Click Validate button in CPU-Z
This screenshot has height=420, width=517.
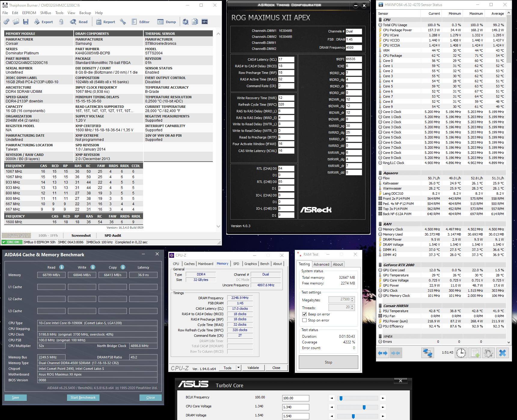tap(253, 368)
